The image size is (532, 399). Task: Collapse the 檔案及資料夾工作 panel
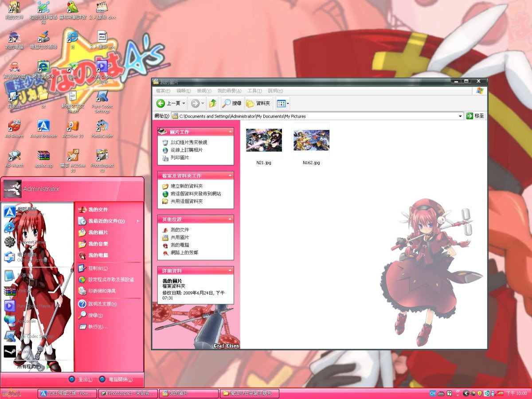tap(231, 176)
